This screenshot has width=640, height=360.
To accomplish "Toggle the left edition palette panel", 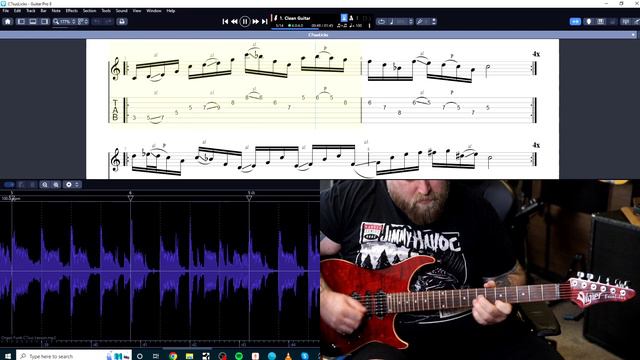I will pos(21,21).
